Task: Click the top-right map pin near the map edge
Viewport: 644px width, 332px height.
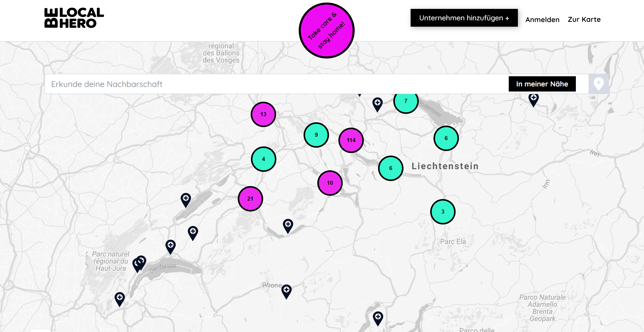Action: 533,99
